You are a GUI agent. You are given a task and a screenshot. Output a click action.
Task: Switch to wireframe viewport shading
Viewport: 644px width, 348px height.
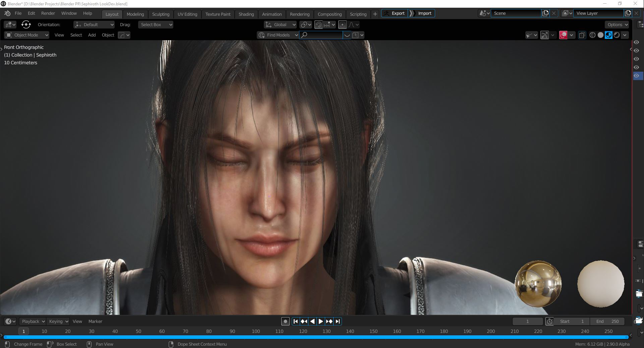point(592,35)
